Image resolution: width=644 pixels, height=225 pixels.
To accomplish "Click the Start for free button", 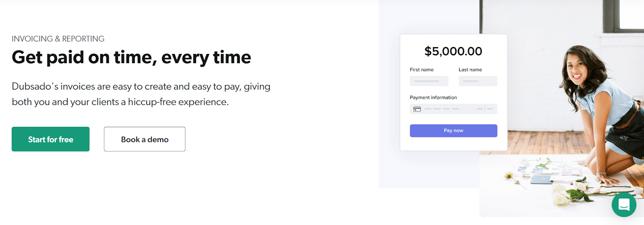I will pyautogui.click(x=51, y=139).
